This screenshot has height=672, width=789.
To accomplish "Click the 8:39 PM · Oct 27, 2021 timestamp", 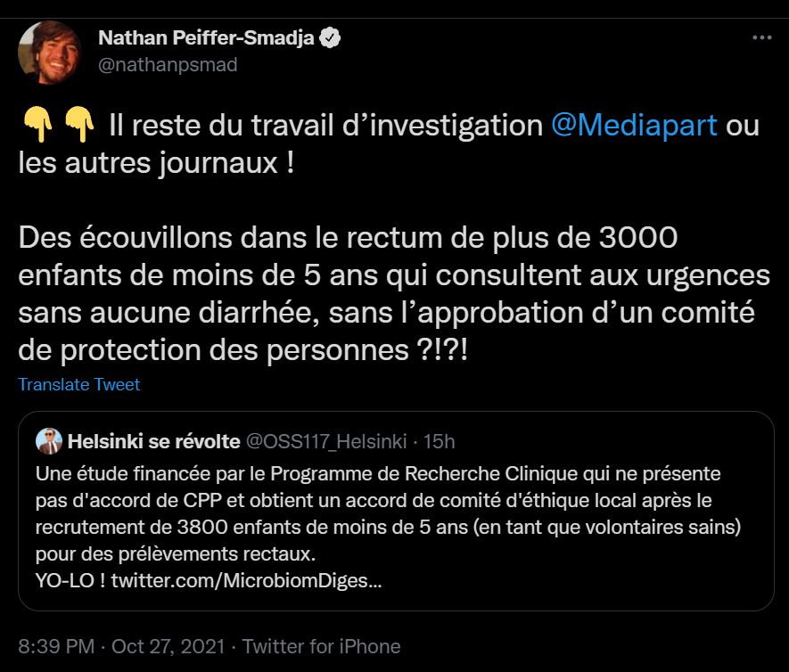I will 123,646.
